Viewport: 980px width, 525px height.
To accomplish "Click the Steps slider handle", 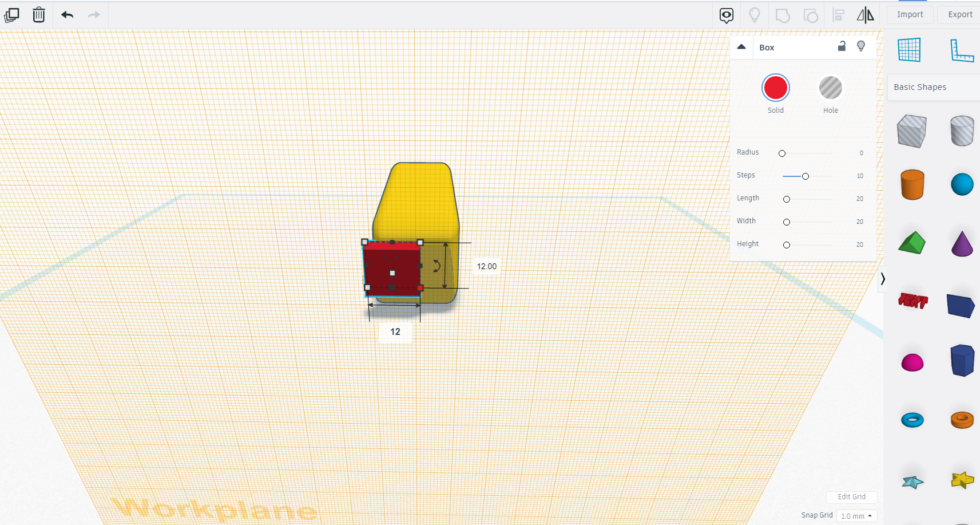I will (806, 176).
